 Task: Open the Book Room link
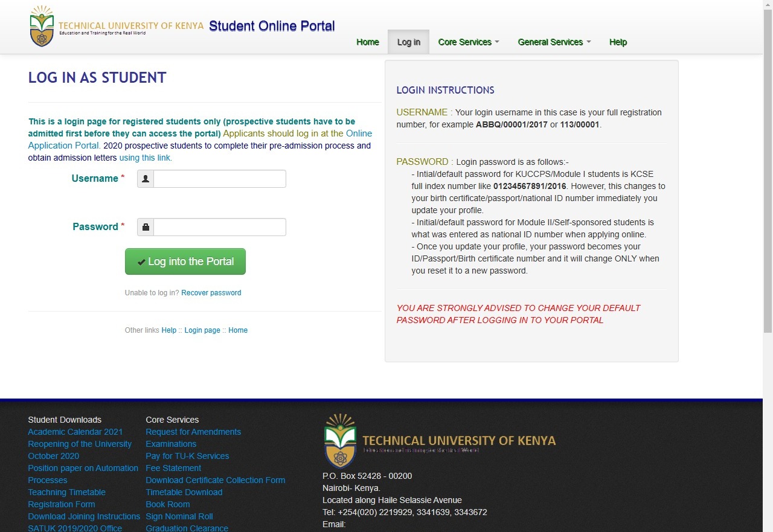(x=168, y=504)
